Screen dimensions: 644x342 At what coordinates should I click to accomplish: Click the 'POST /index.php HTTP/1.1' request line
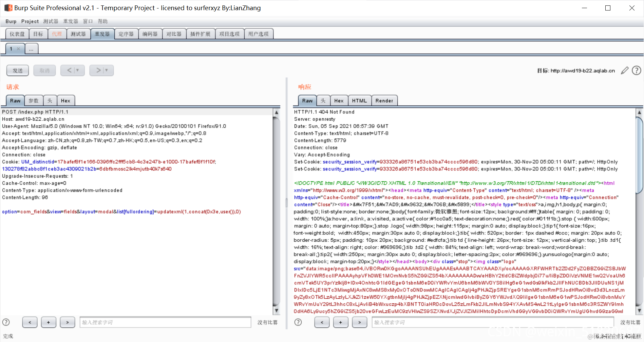click(x=35, y=112)
